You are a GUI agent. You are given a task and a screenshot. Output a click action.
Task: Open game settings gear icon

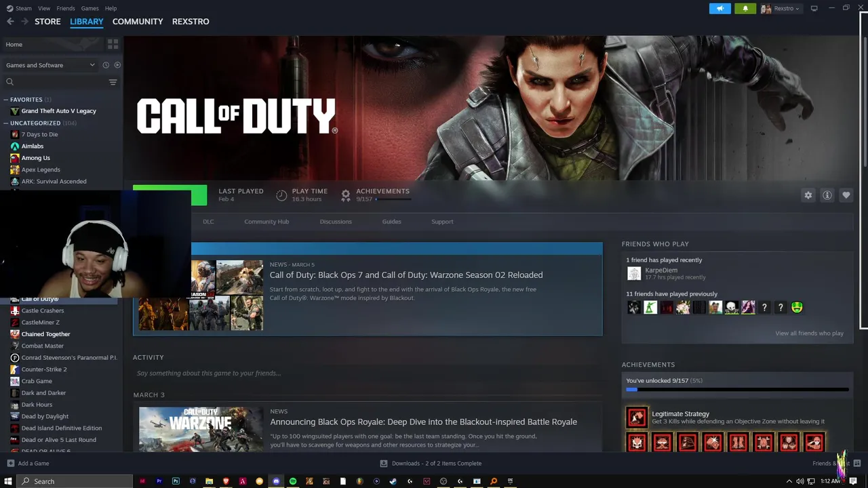(808, 195)
